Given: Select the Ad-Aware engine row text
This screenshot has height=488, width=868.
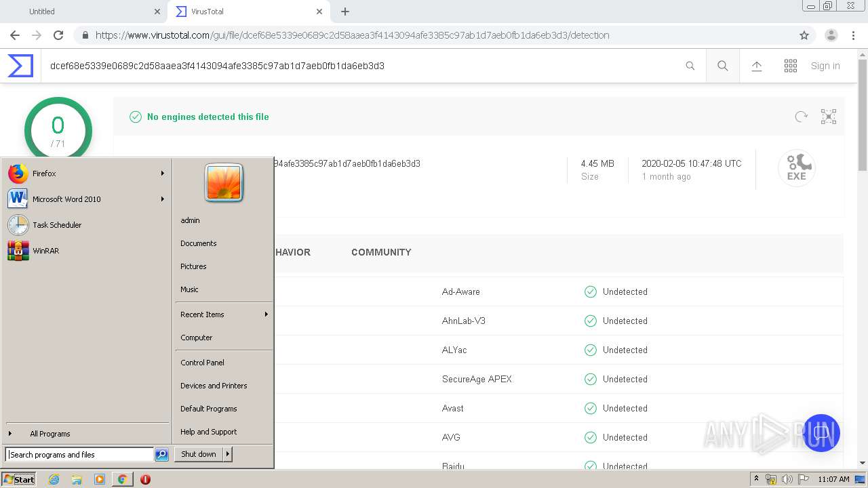Looking at the screenshot, I should click(461, 291).
